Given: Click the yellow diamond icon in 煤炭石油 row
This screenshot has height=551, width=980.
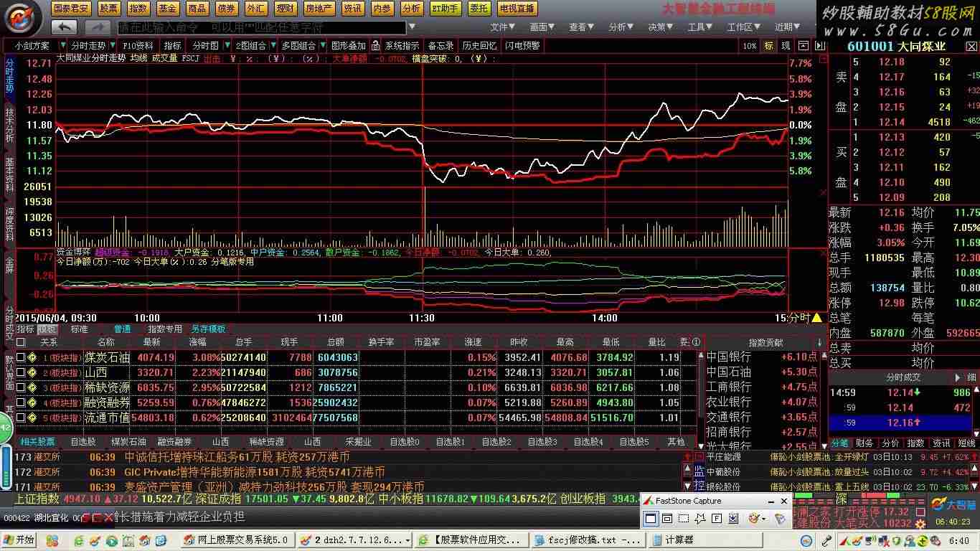Looking at the screenshot, I should 32,357.
